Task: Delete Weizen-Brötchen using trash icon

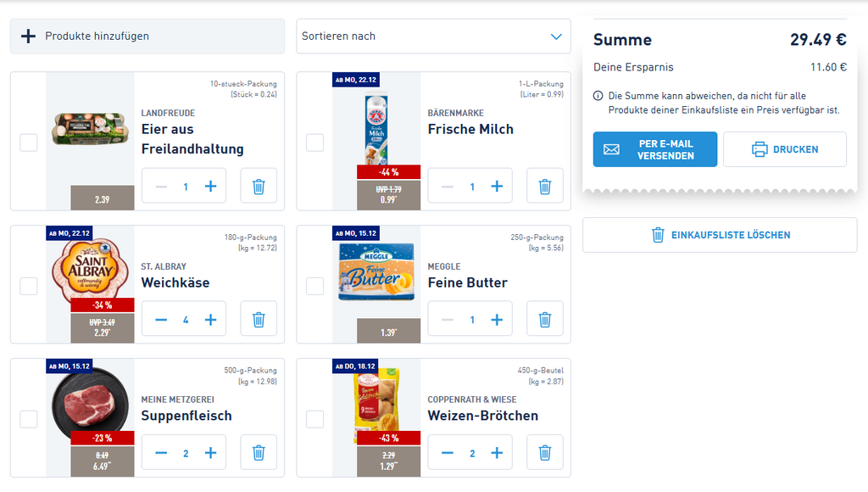Action: pyautogui.click(x=545, y=452)
